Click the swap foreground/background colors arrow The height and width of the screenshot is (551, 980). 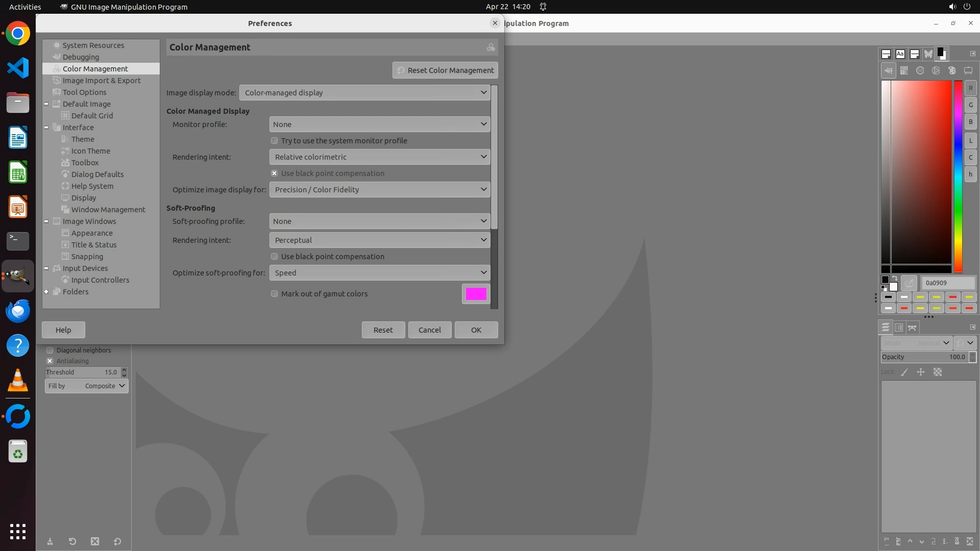895,279
